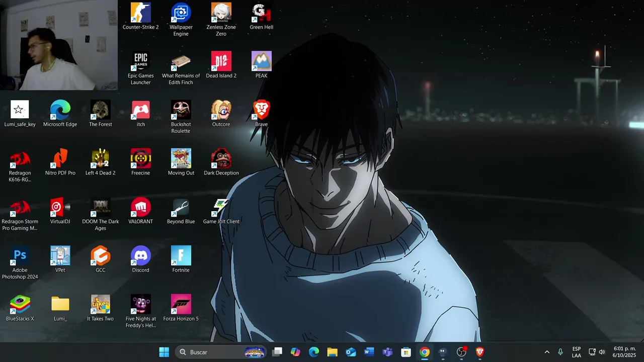Viewport: 644px width, 362px height.
Task: Select the Left 4 Dead 2 icon
Action: pos(101,162)
